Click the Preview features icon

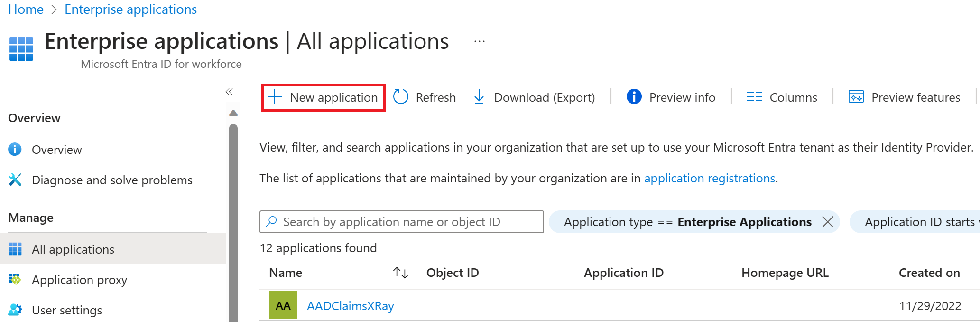coord(856,97)
